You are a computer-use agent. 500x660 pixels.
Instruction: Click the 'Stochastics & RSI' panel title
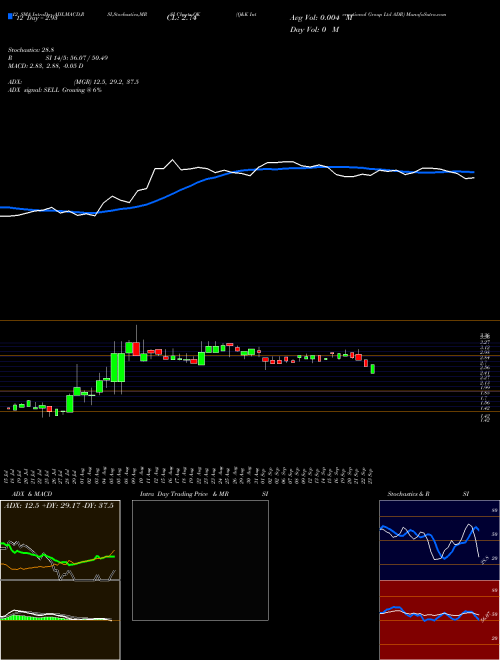428,494
